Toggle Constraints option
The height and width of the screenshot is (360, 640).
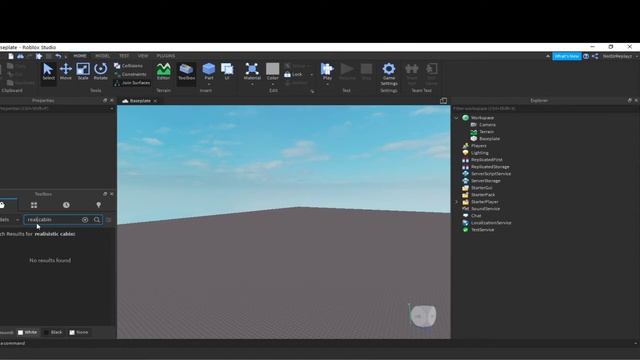130,74
